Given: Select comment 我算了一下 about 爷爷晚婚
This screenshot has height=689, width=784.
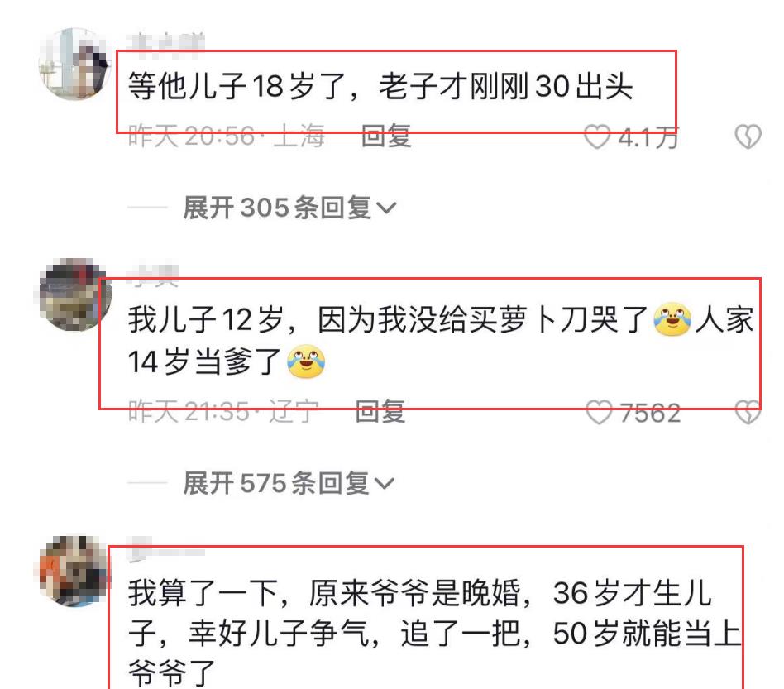Looking at the screenshot, I should pyautogui.click(x=434, y=634).
